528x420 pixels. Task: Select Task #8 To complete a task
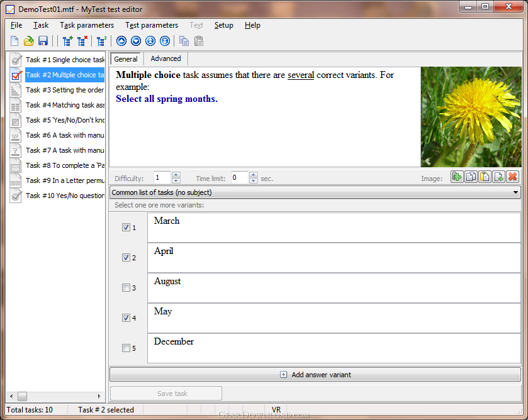point(65,165)
